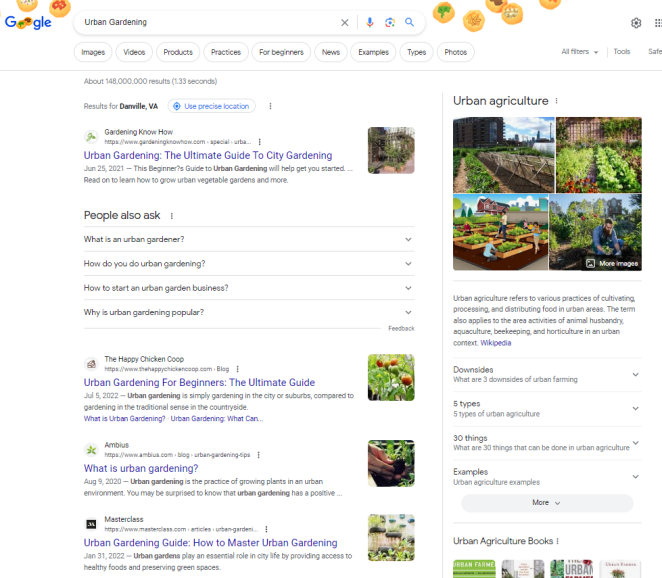The image size is (662, 578).
Task: Select the Examples filter chip
Action: [x=373, y=52]
